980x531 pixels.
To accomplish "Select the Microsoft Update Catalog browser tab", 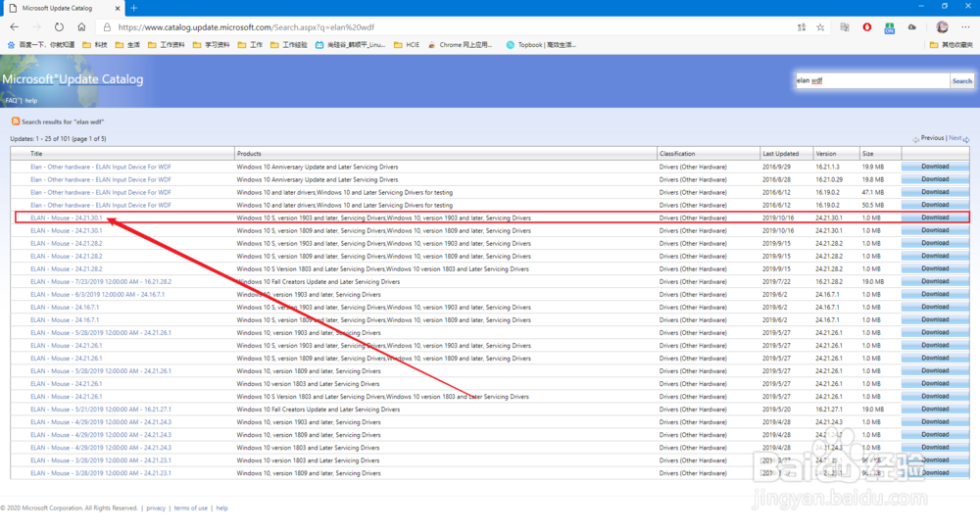I will [x=63, y=8].
